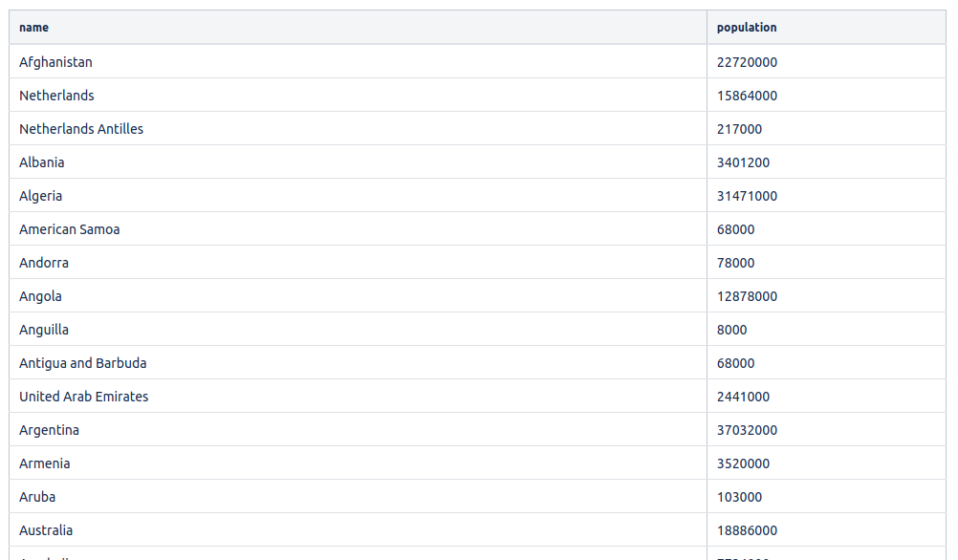The height and width of the screenshot is (560, 958).
Task: Click Australia's population value 18886000
Action: (747, 530)
